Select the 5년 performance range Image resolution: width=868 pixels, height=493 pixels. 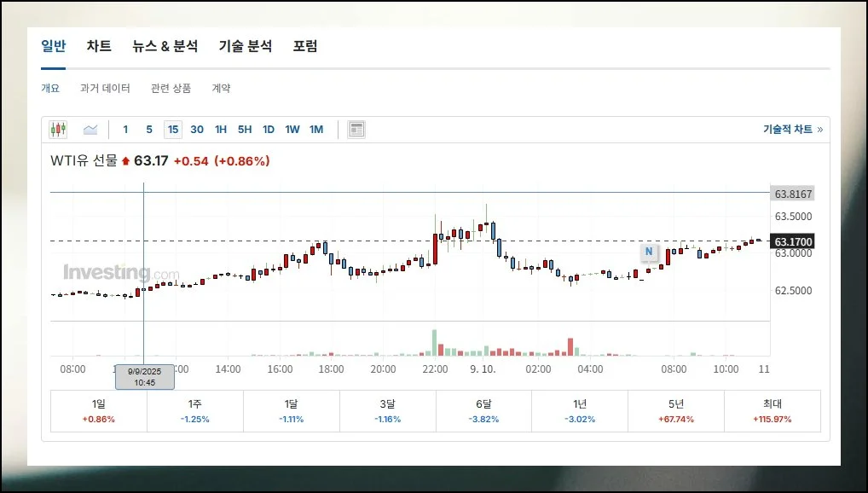coord(676,411)
